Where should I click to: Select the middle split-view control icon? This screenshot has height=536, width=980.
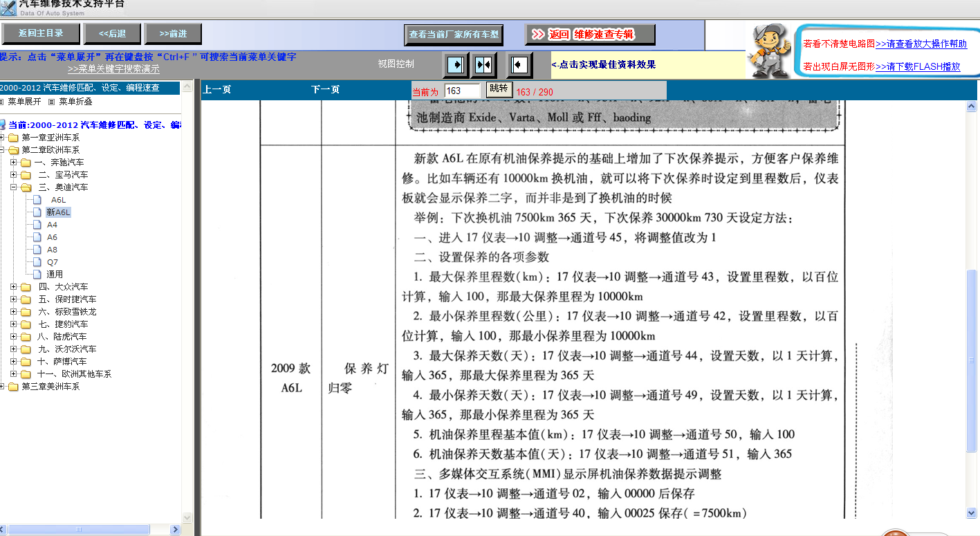(483, 64)
